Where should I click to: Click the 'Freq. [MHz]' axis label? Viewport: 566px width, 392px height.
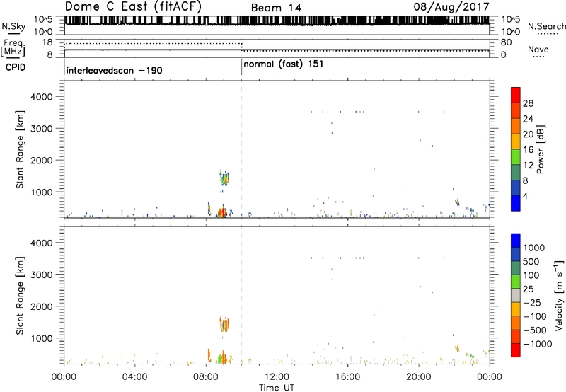(x=13, y=48)
